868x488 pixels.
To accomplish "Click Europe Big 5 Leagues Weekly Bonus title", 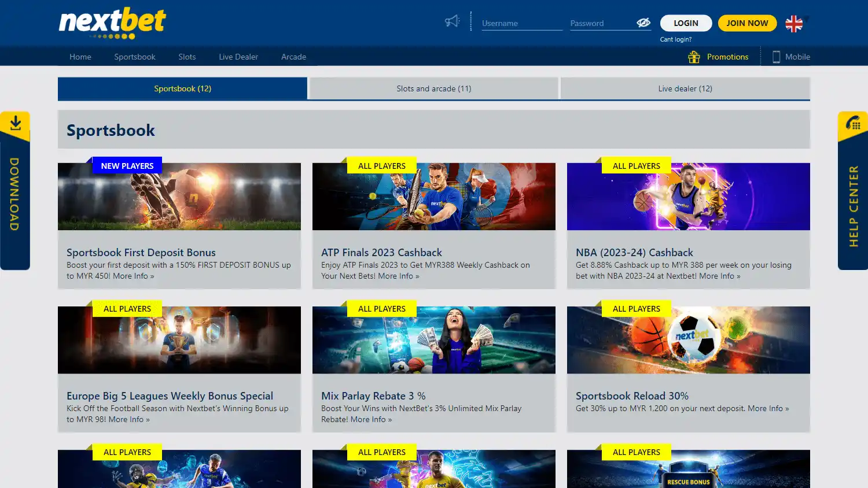I will (x=170, y=396).
